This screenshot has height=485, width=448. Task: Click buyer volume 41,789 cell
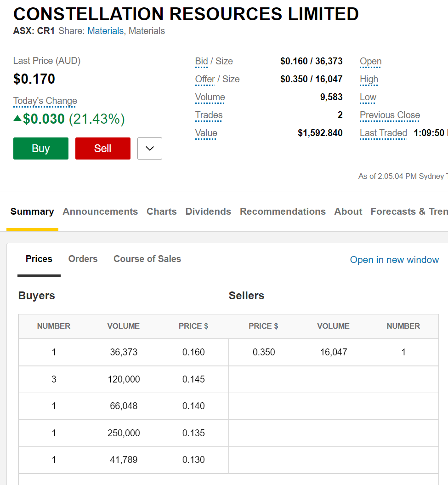click(x=124, y=460)
